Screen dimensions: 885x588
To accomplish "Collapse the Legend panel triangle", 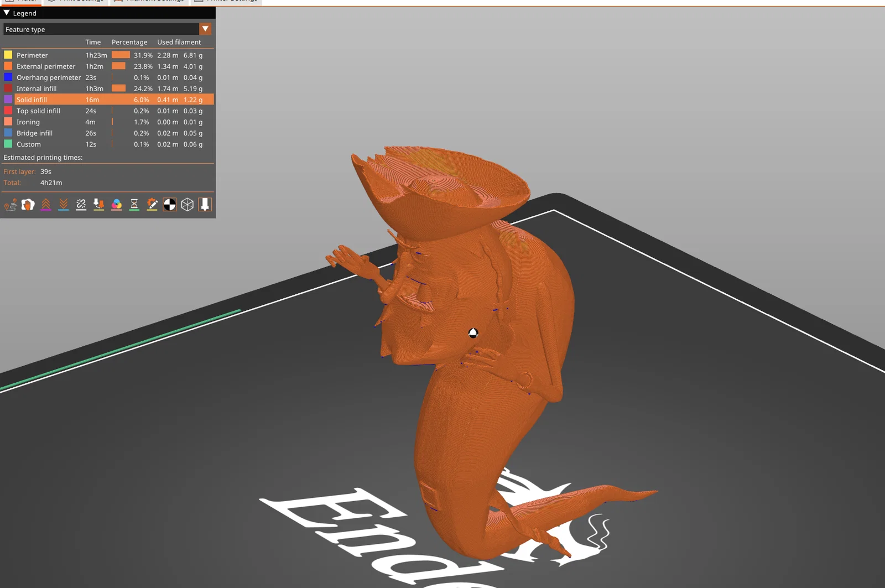I will click(x=7, y=13).
